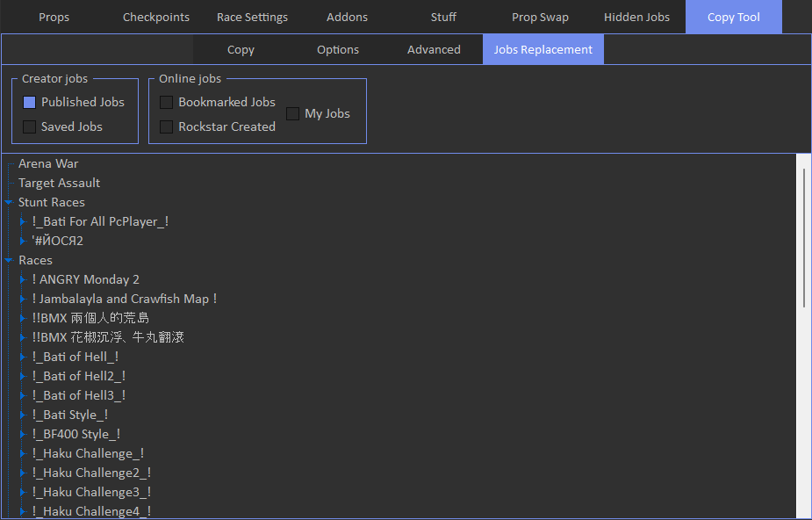Click the job list vertical scrollbar

pyautogui.click(x=804, y=238)
